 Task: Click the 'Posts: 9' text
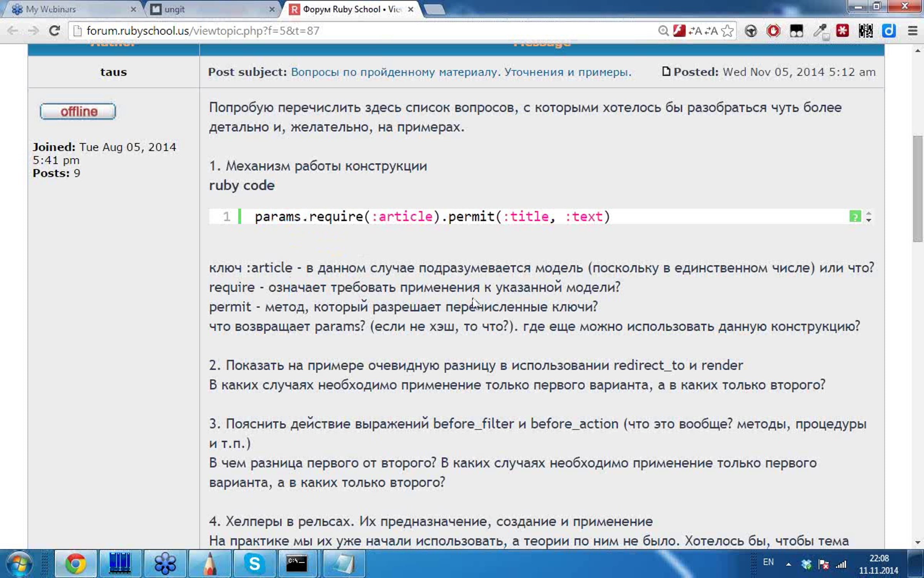[x=56, y=173]
